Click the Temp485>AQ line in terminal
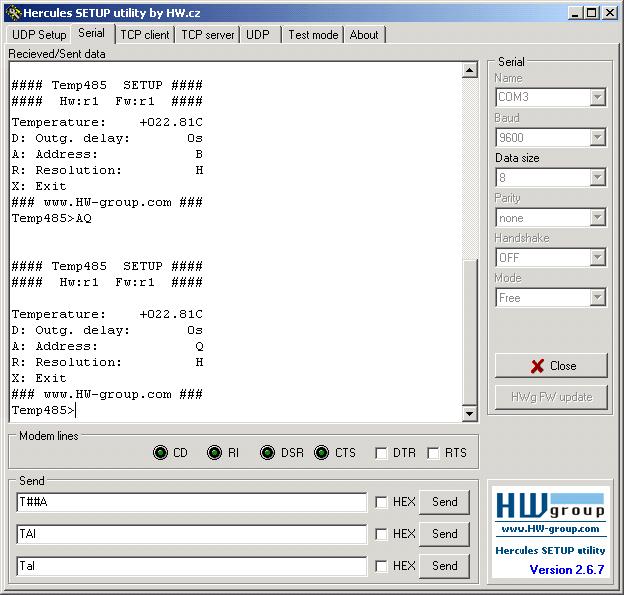The height and width of the screenshot is (595, 624). [x=52, y=218]
